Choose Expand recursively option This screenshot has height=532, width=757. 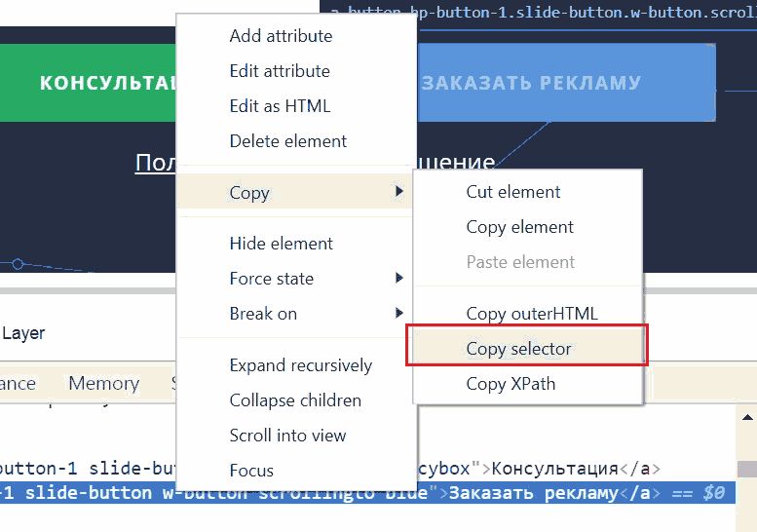click(296, 365)
